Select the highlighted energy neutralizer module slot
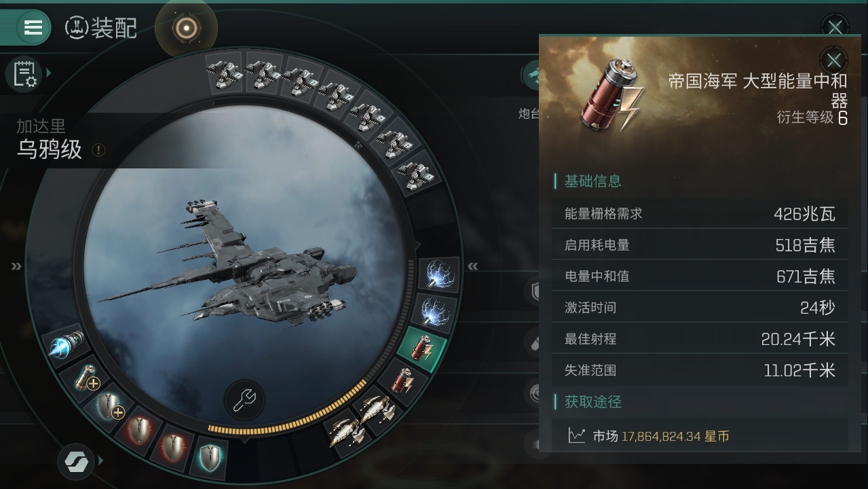 coord(422,349)
